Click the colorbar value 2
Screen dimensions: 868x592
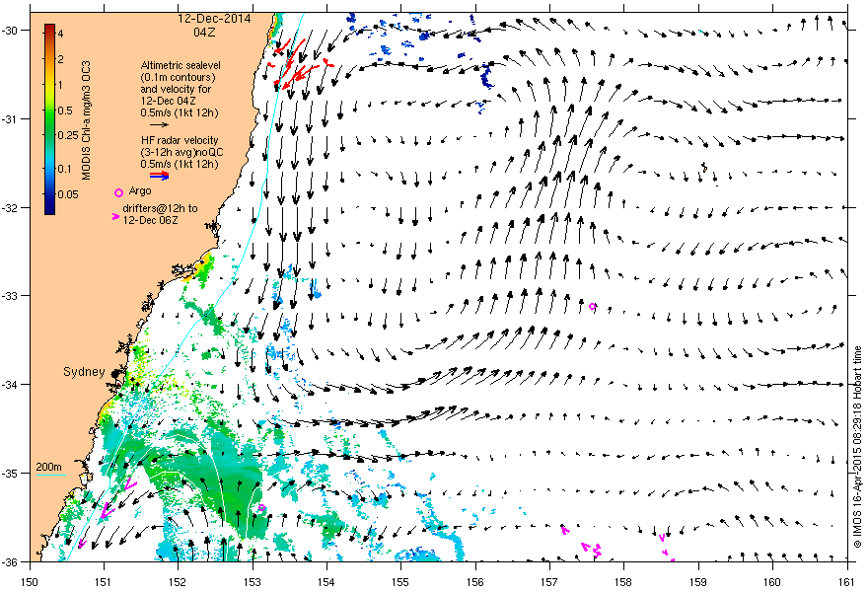(x=60, y=59)
